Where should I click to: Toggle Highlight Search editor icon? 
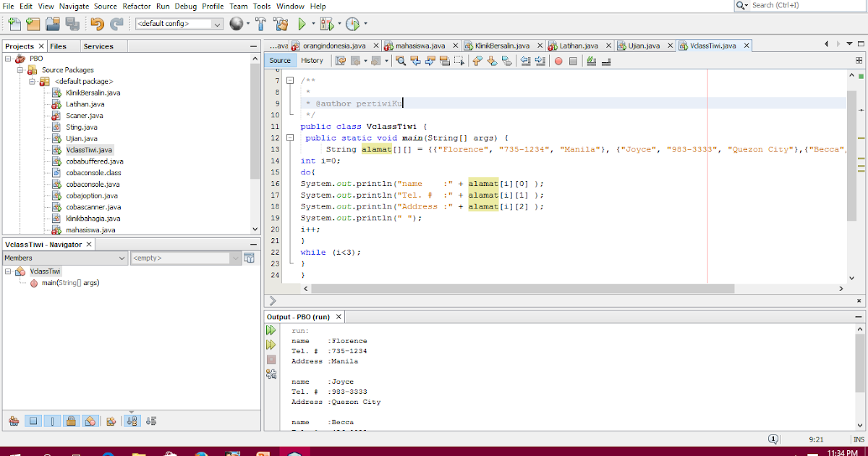pyautogui.click(x=445, y=61)
